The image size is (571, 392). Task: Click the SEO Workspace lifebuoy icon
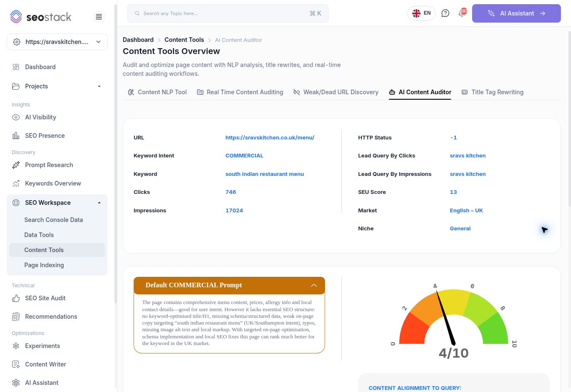[x=16, y=203]
